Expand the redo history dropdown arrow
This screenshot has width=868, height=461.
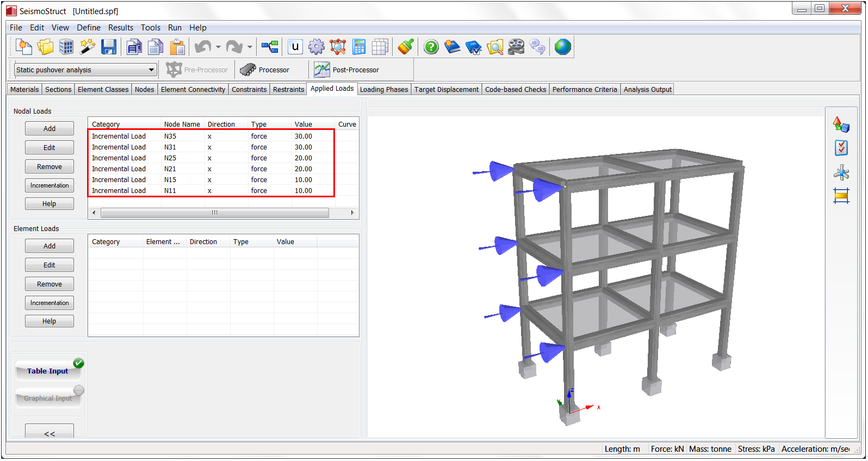click(x=250, y=47)
